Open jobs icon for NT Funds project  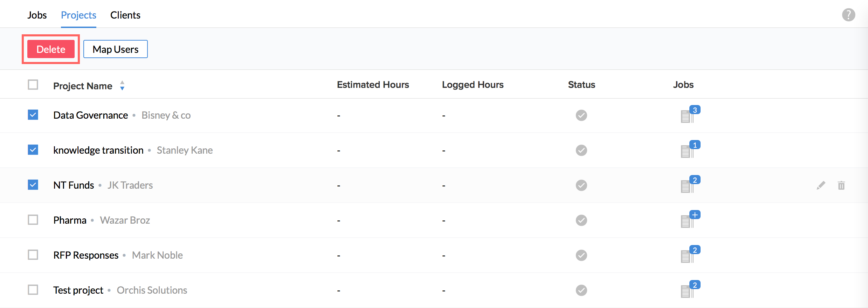[x=687, y=186]
